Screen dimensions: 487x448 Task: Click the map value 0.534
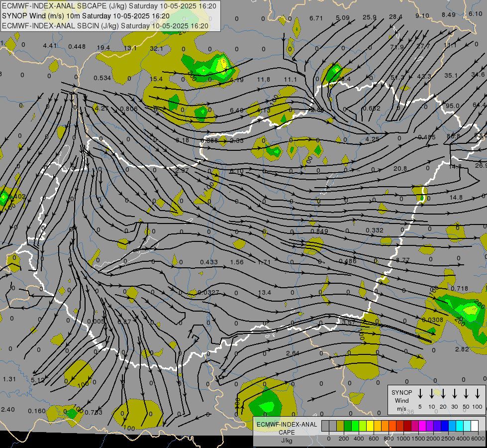click(x=102, y=78)
